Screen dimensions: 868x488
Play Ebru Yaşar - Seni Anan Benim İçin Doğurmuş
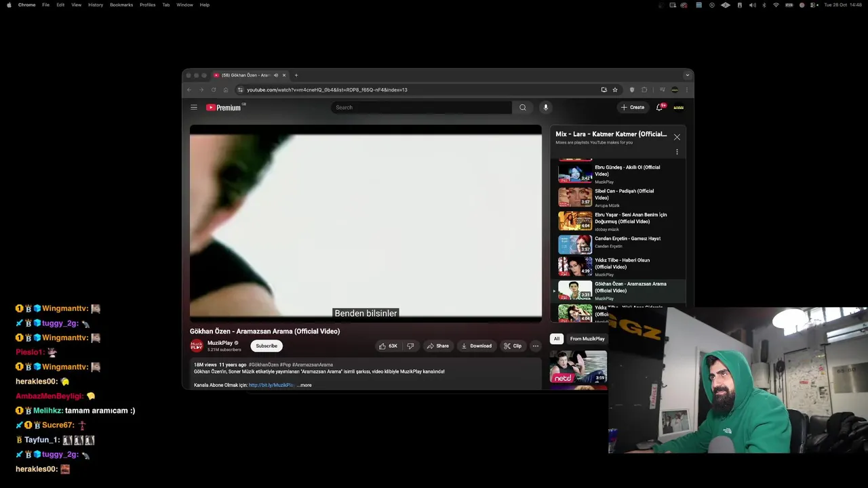pyautogui.click(x=618, y=221)
